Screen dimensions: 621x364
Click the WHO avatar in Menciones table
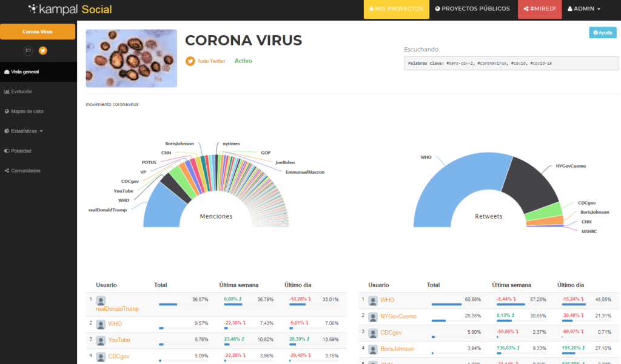click(x=101, y=324)
